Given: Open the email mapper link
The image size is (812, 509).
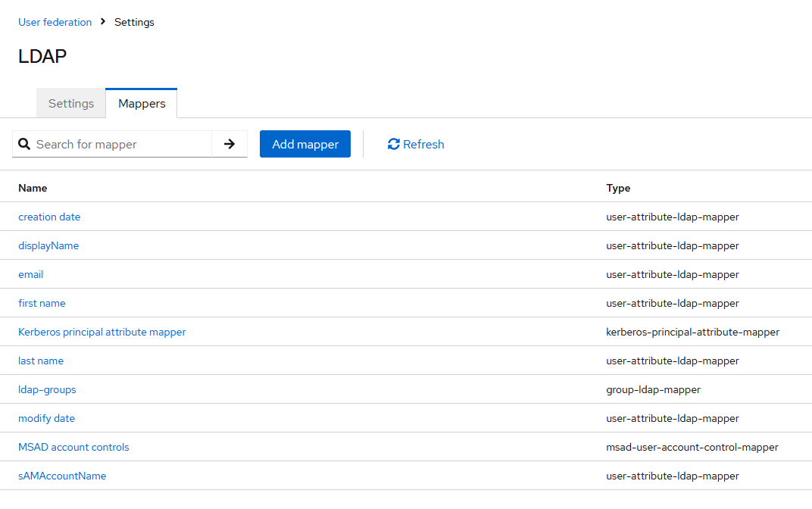Looking at the screenshot, I should click(31, 274).
